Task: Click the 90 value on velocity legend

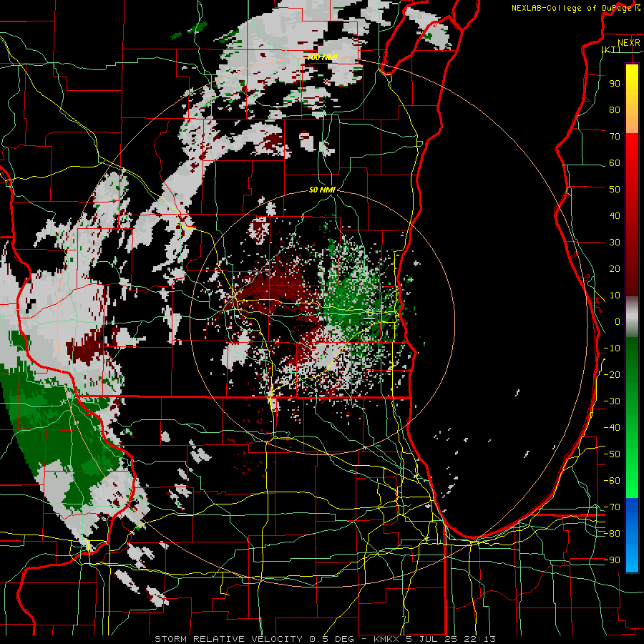Action: point(615,84)
